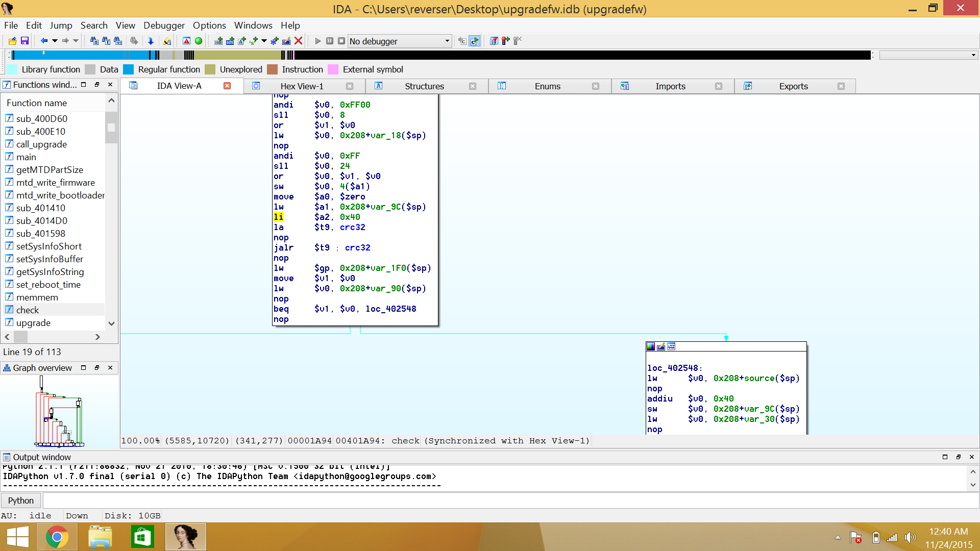The height and width of the screenshot is (551, 980).
Task: Click the Python console button
Action: pyautogui.click(x=21, y=500)
